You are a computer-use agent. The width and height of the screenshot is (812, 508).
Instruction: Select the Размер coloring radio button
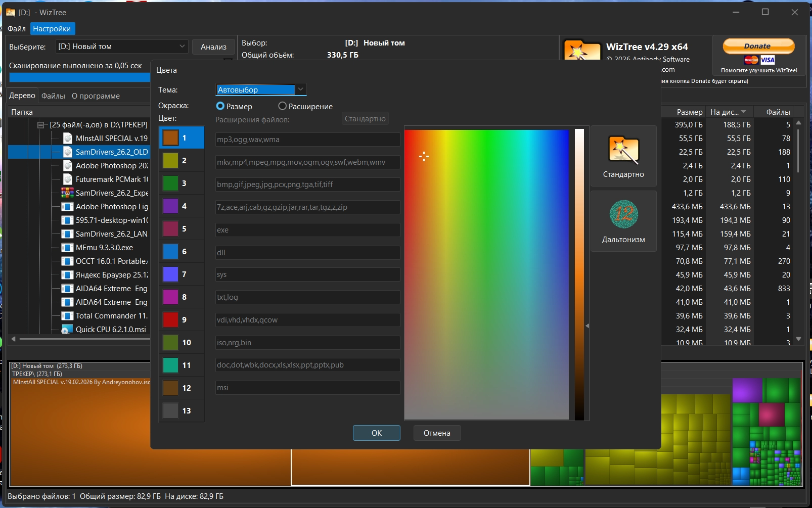[220, 106]
